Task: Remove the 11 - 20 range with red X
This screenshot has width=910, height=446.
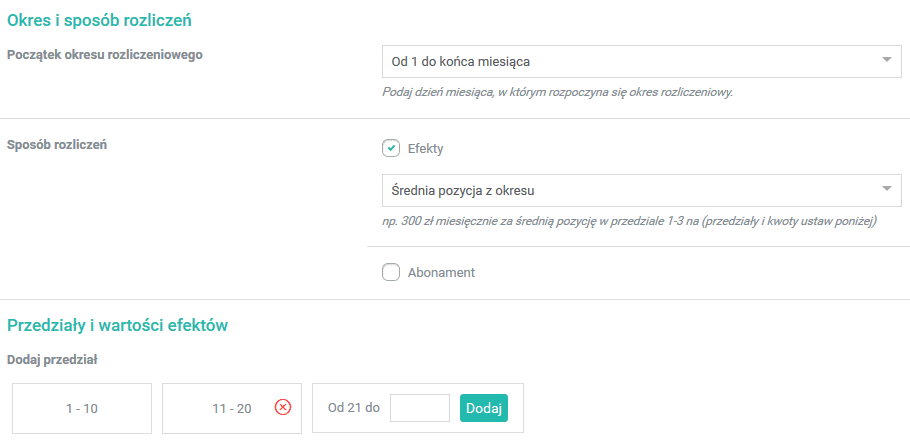Action: (x=282, y=408)
